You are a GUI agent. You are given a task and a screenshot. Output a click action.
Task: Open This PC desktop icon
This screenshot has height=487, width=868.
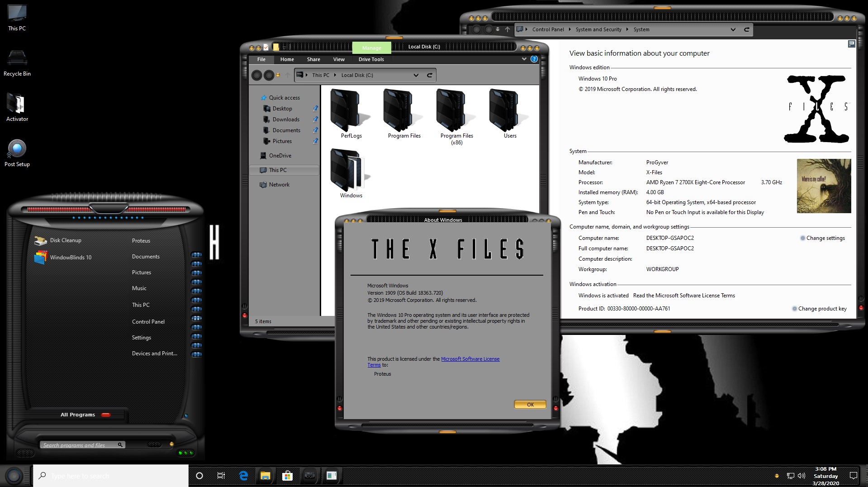click(17, 18)
